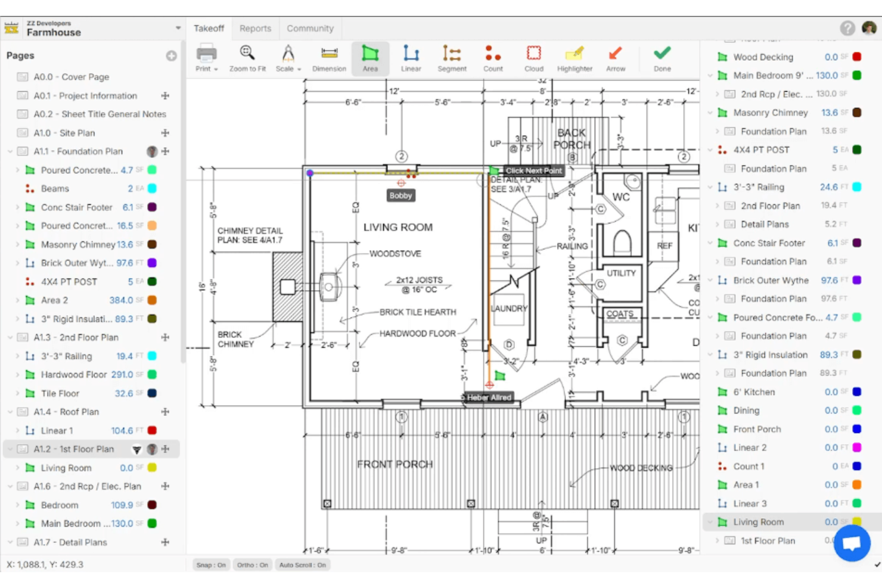
Task: Select the Scale tool
Action: click(x=288, y=58)
